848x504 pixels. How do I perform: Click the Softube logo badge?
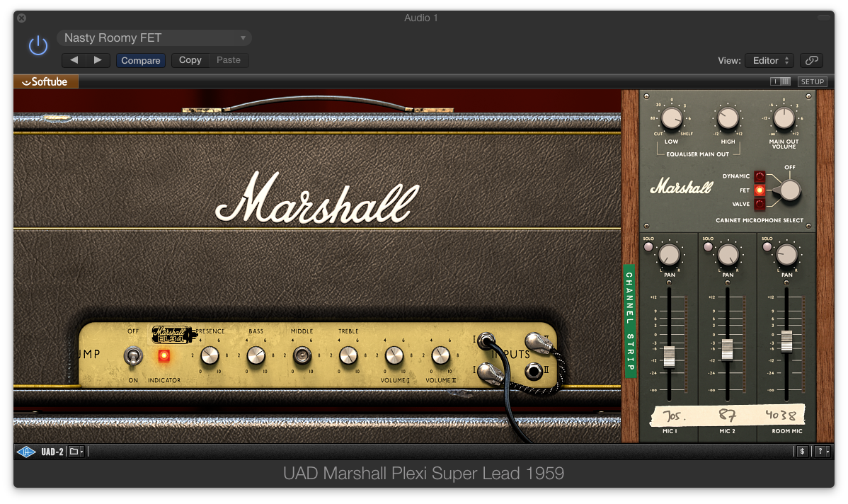[x=45, y=81]
